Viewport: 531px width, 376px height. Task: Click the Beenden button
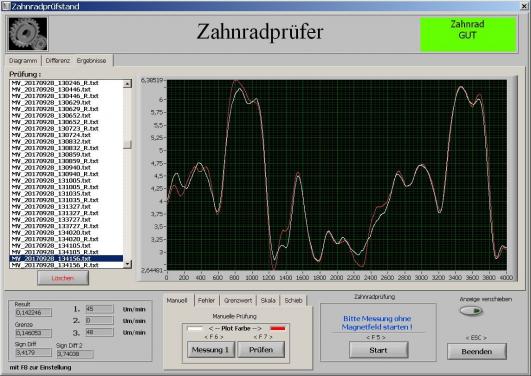[476, 352]
